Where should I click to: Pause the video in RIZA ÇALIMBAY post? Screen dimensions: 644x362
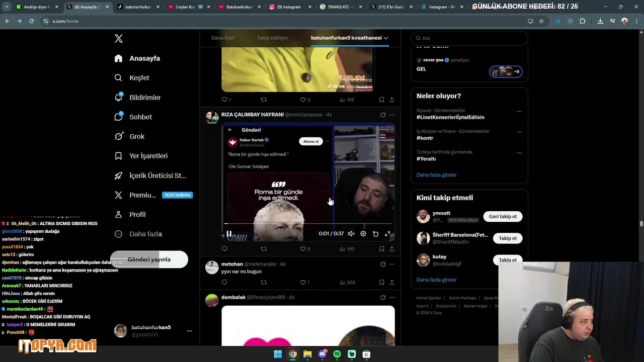(x=229, y=234)
